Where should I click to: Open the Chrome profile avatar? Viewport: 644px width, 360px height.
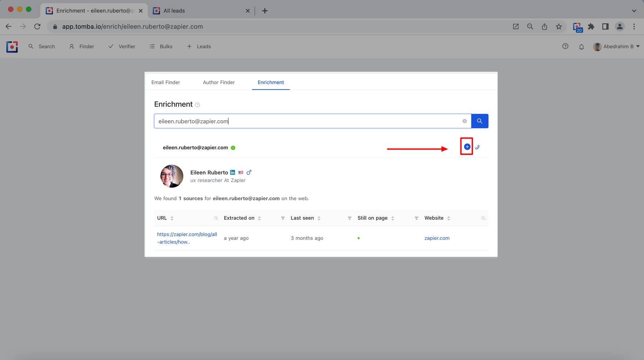[620, 26]
